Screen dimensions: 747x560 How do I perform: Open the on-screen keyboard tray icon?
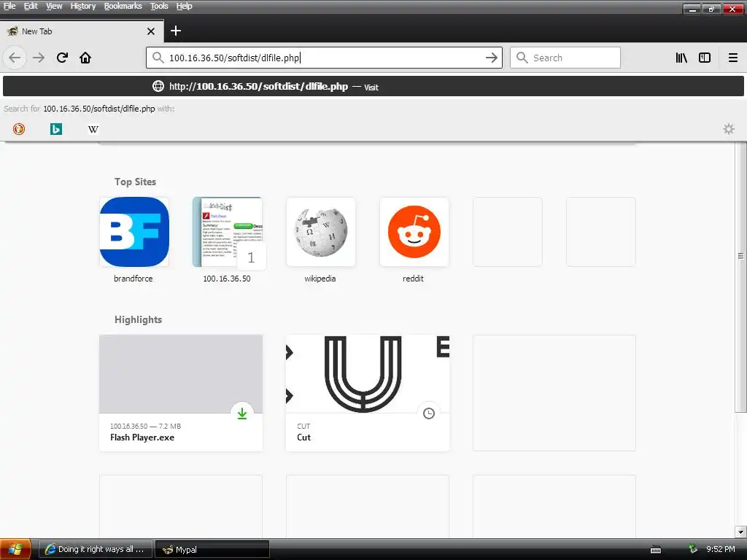click(x=656, y=550)
